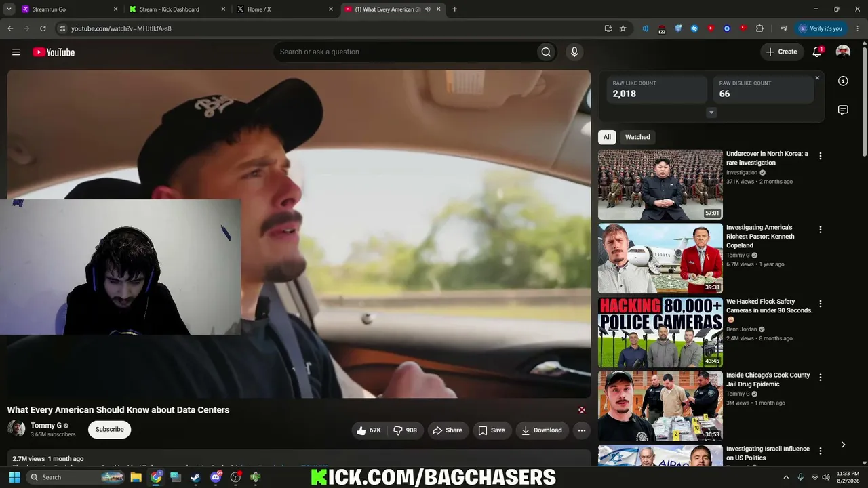Open the YouTube guide hamburger menu
This screenshot has height=488, width=868.
16,52
